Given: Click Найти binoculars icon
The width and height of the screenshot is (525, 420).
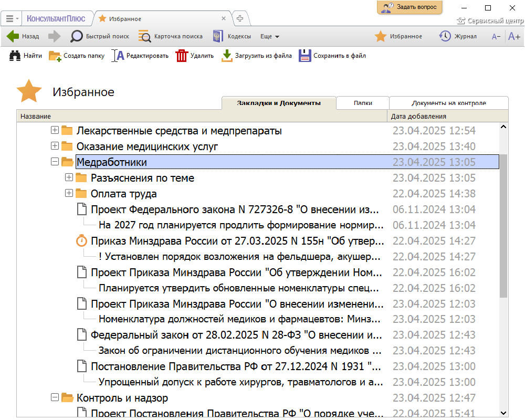Looking at the screenshot, I should [15, 56].
